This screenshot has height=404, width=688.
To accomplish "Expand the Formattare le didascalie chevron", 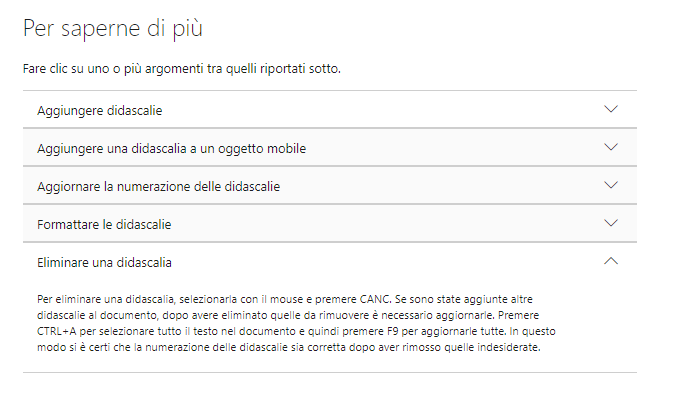I will coord(611,223).
